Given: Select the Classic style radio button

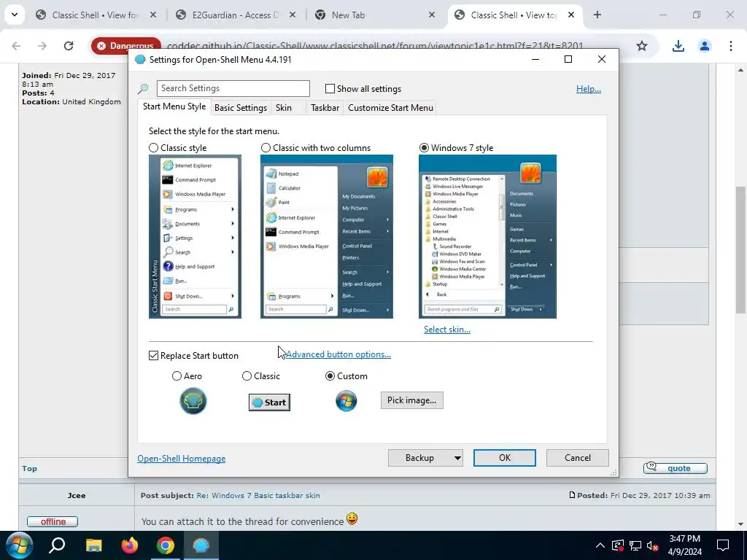Looking at the screenshot, I should click(x=153, y=148).
